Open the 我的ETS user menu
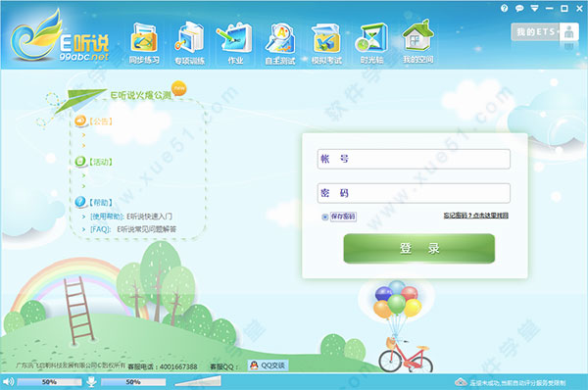The width and height of the screenshot is (588, 390). coord(545,32)
